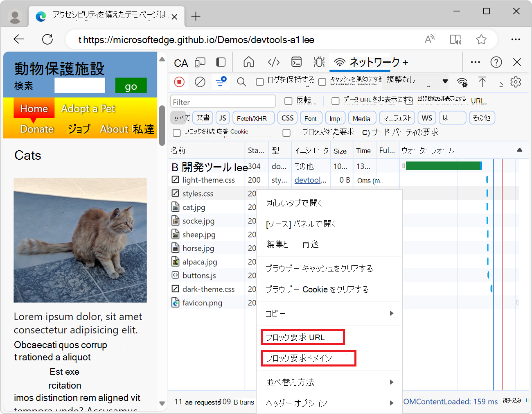Switch to the CSS request filter tab
This screenshot has width=532, height=414.
[x=287, y=118]
